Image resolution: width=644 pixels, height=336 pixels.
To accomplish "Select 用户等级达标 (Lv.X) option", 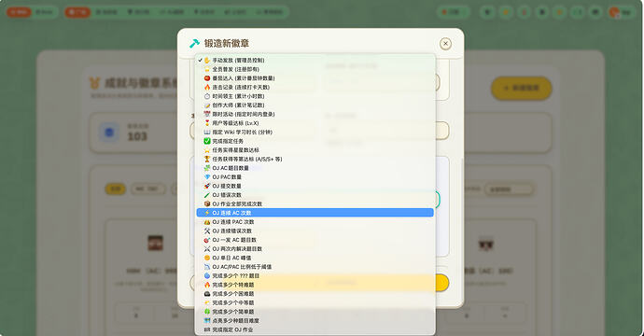I will 315,123.
